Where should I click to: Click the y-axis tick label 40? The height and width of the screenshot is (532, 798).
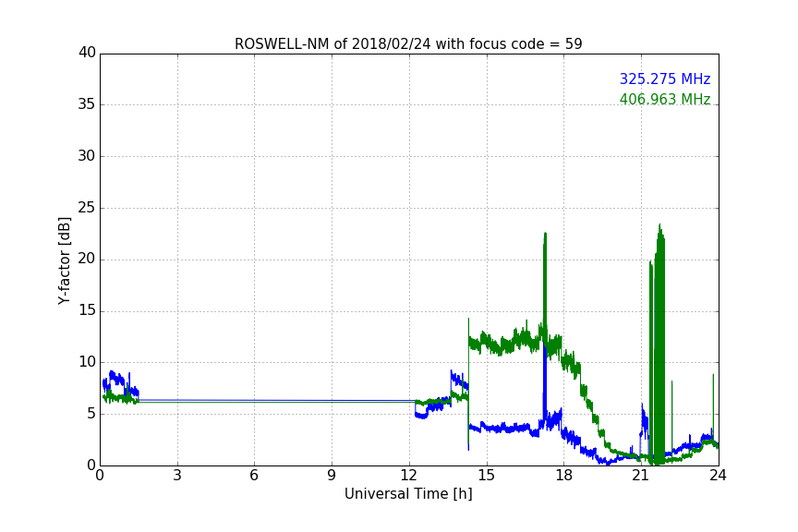coord(87,53)
